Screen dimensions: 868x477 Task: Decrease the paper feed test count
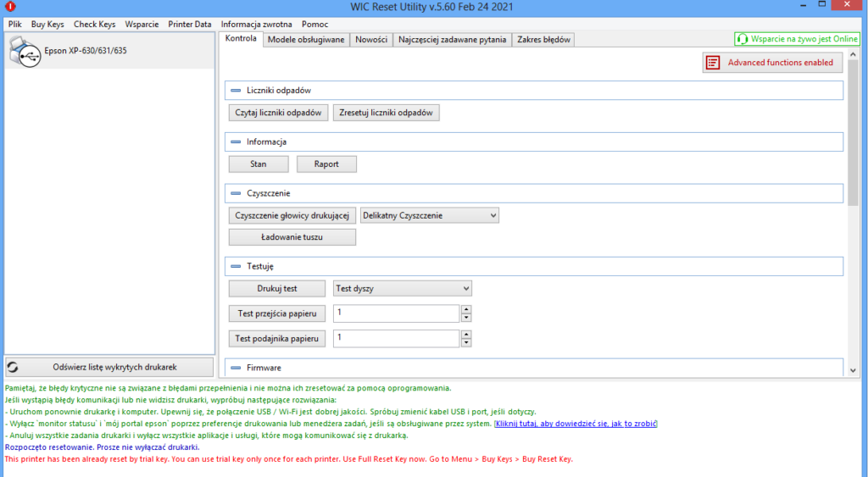(x=466, y=342)
